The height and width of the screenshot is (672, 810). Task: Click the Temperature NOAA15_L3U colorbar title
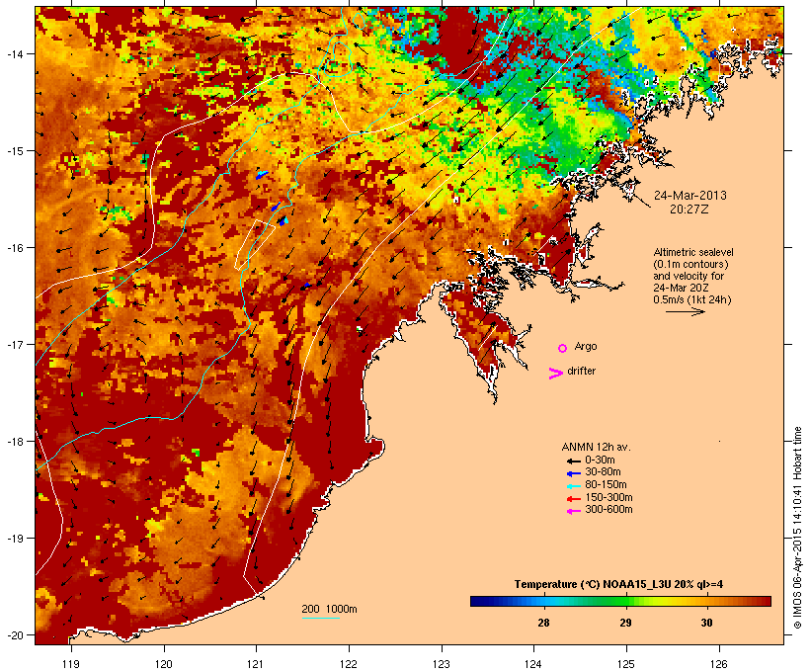coord(618,584)
